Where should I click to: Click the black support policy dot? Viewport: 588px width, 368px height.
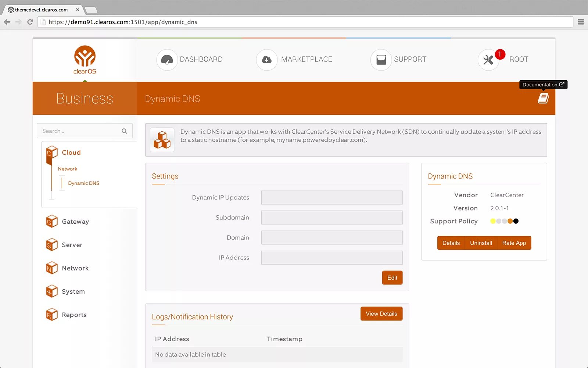pyautogui.click(x=516, y=221)
